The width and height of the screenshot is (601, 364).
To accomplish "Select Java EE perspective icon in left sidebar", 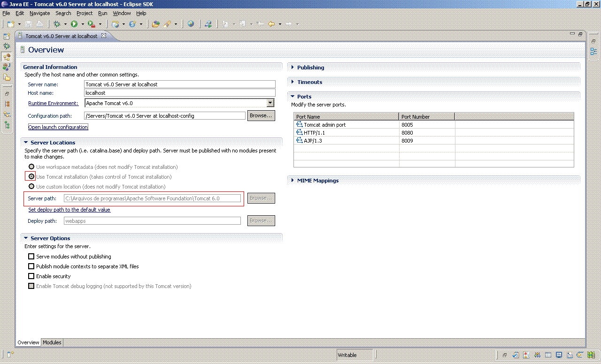I will point(7,57).
